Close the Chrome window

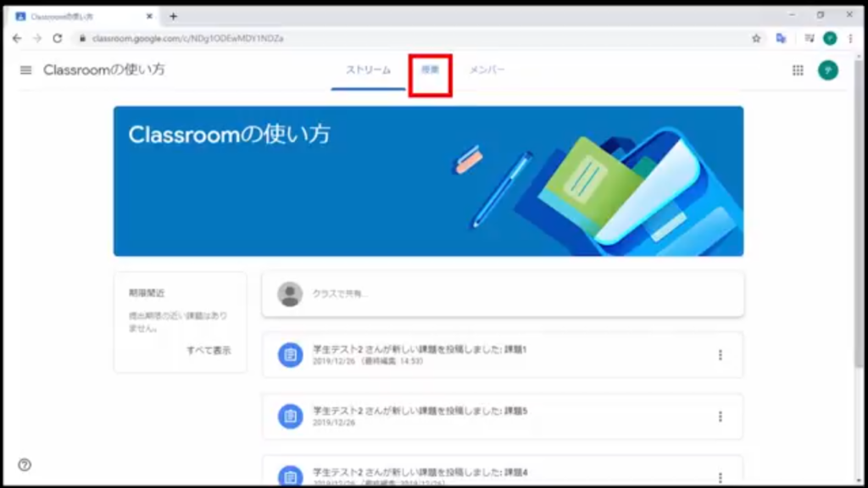849,15
